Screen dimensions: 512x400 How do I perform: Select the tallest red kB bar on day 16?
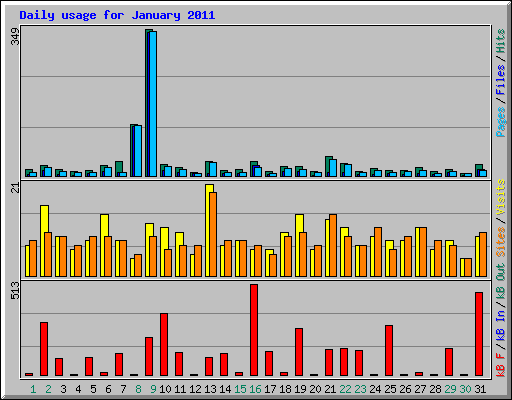[254, 330]
